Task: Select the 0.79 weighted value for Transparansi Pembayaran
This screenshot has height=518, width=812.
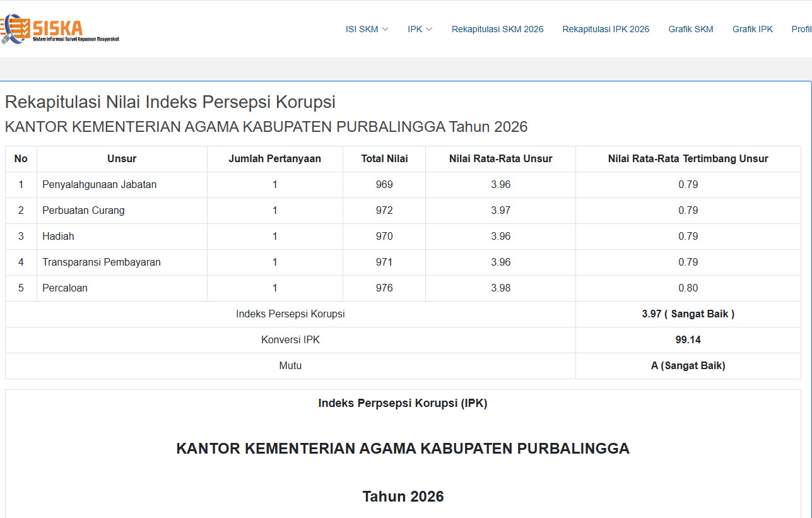Action: click(x=688, y=262)
